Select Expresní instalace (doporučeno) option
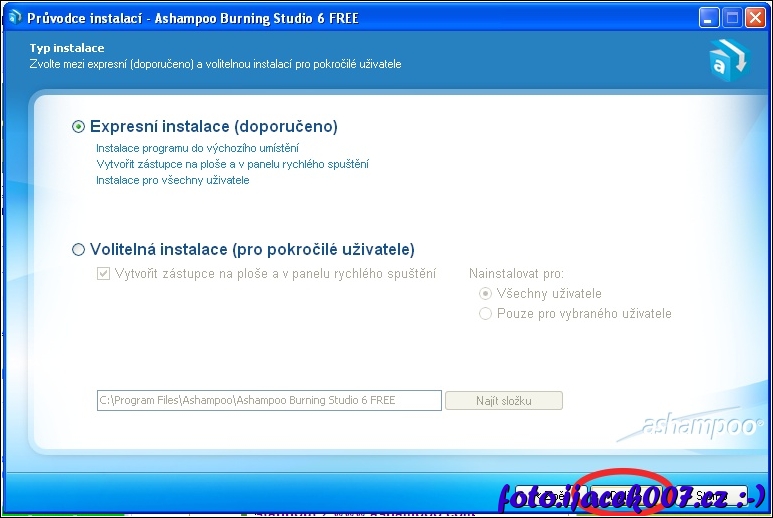773x518 pixels. 80,127
